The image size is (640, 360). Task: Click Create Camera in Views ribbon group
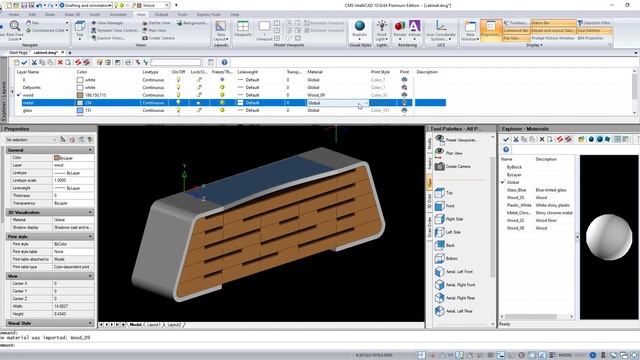(158, 38)
